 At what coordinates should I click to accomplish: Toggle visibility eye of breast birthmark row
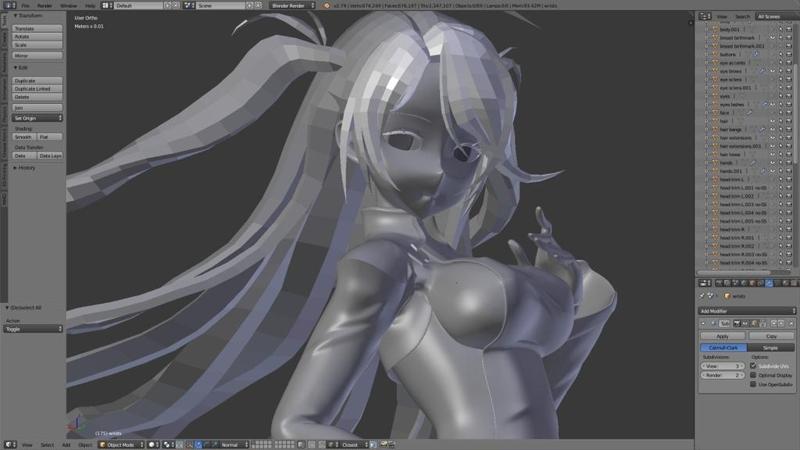pos(772,37)
